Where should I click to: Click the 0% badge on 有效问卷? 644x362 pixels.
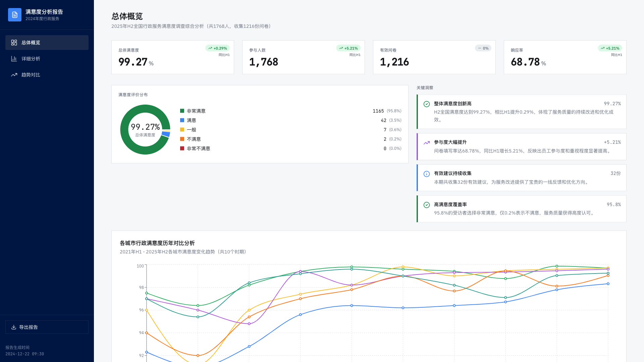tap(483, 48)
